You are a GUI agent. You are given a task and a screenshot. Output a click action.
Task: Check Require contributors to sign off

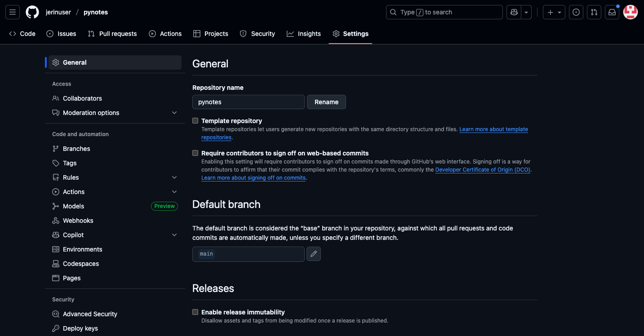[195, 153]
